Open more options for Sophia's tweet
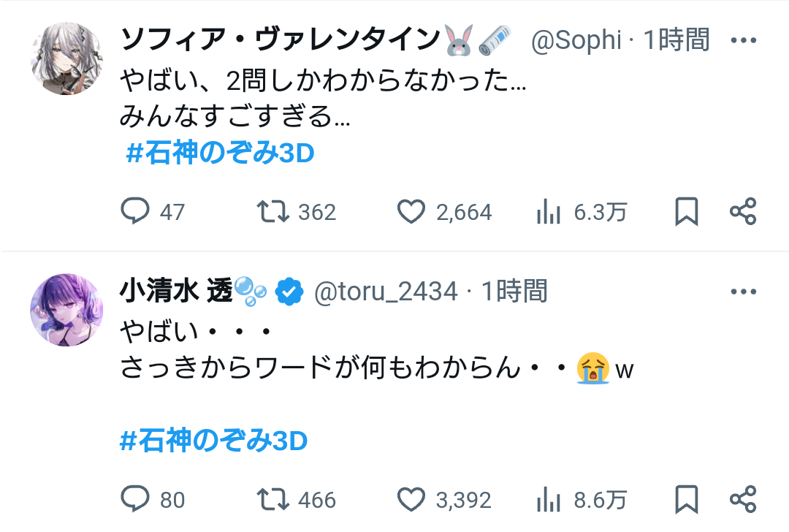 (744, 40)
